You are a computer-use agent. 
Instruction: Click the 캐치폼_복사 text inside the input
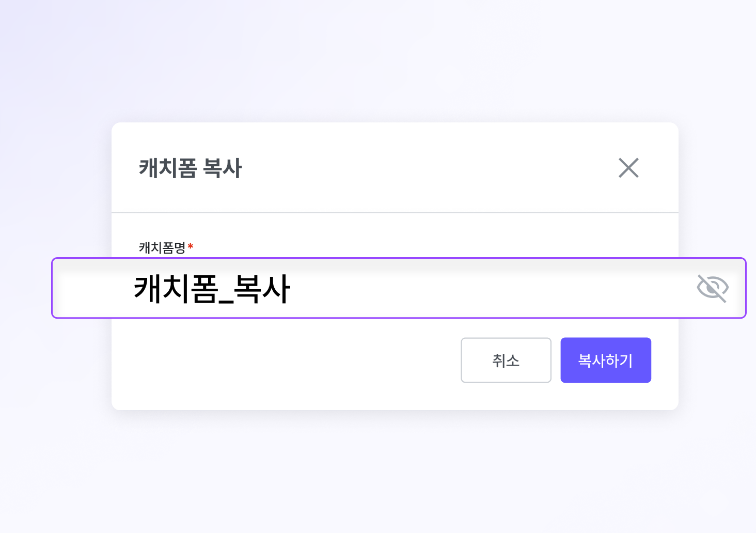(212, 288)
